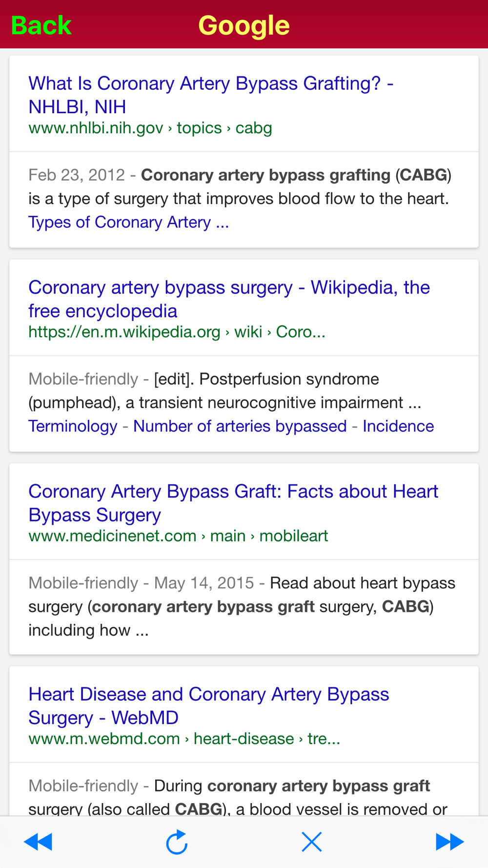Tap the Google title in header

point(244,25)
